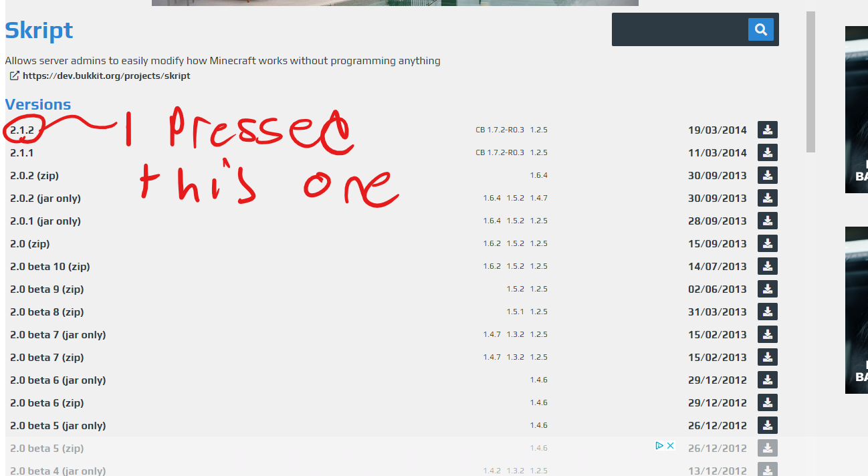Open the dev.bukkit.org/projects/skript link
This screenshot has height=476, width=868.
[x=106, y=76]
